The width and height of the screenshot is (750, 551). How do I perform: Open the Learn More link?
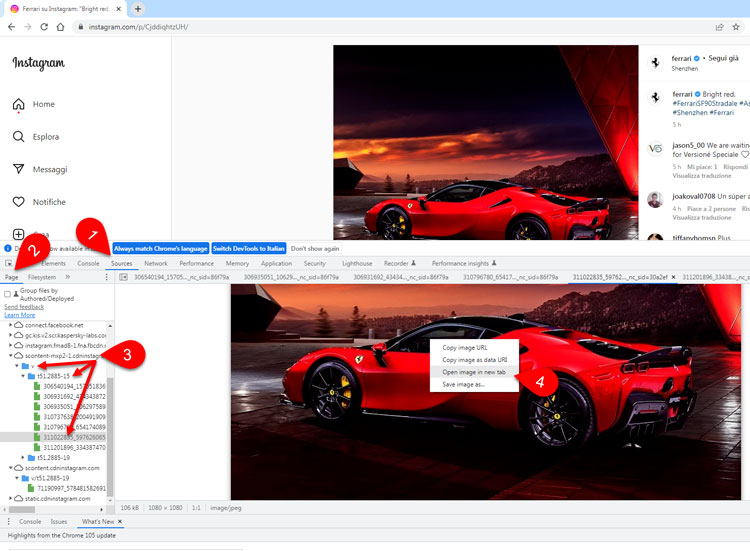click(20, 315)
